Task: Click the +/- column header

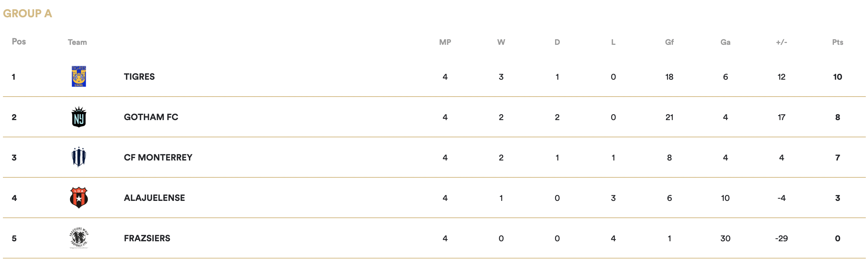Action: point(781,42)
